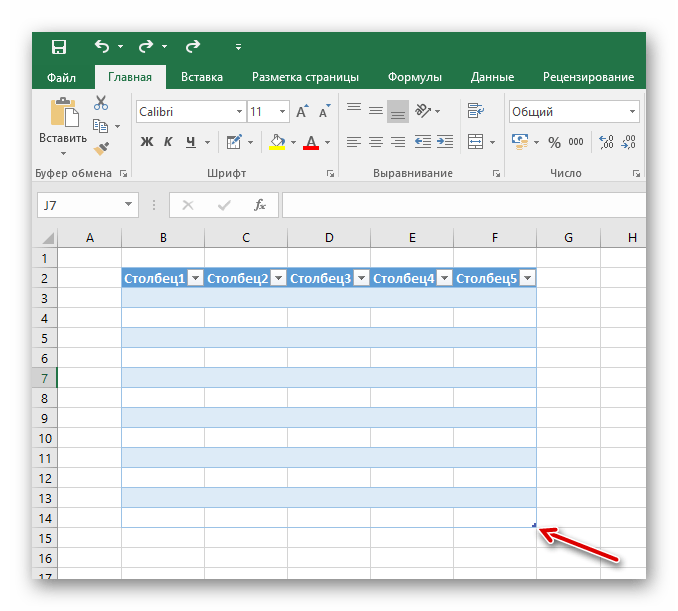The image size is (678, 611).
Task: Switch to the Рецензирование tab
Action: coord(588,77)
